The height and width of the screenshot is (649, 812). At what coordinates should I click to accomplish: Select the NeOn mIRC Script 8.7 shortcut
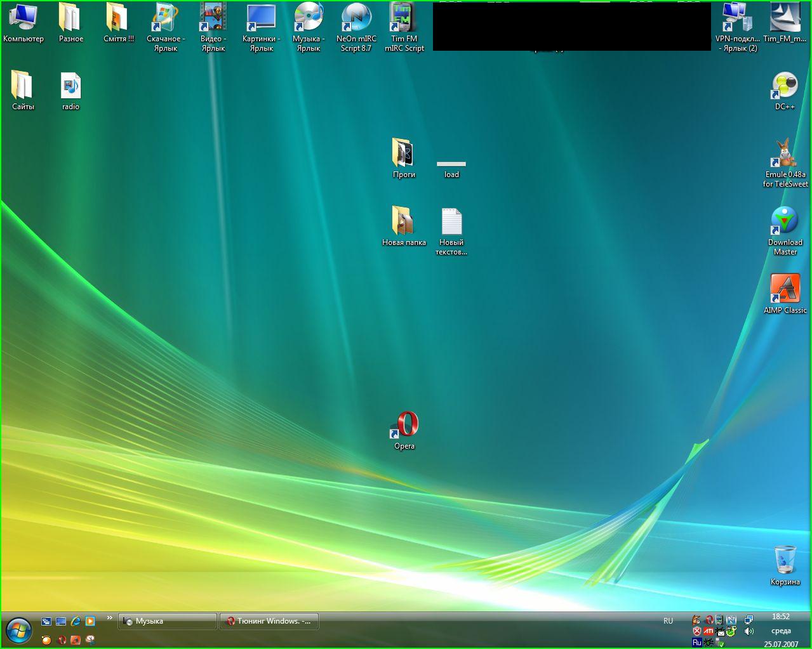pos(356,18)
